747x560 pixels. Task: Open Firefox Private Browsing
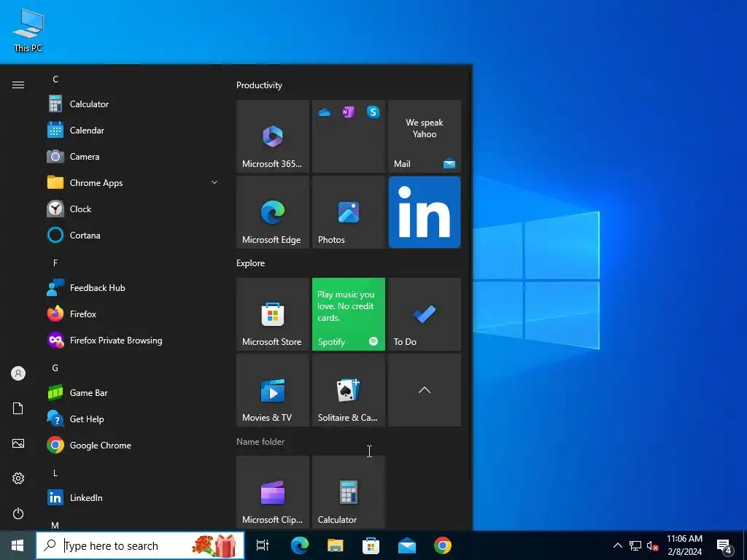coord(133,340)
